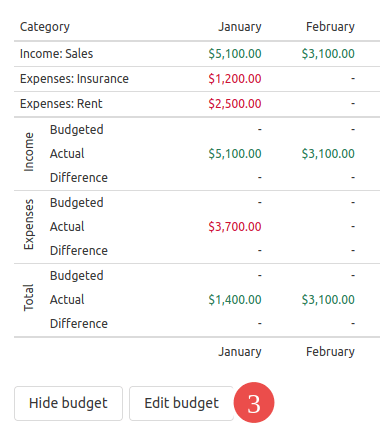Screen dimensions: 380x440
Task: Click the rotated Total section label
Action: 29,298
